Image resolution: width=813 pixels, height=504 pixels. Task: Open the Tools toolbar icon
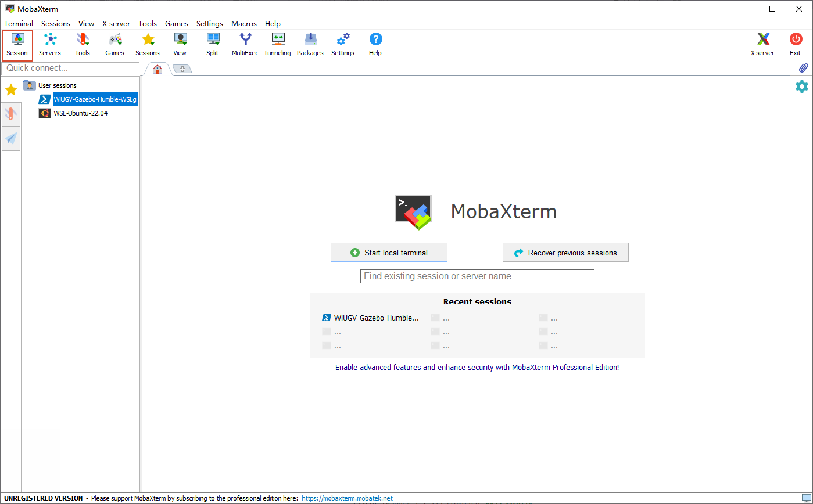tap(83, 45)
